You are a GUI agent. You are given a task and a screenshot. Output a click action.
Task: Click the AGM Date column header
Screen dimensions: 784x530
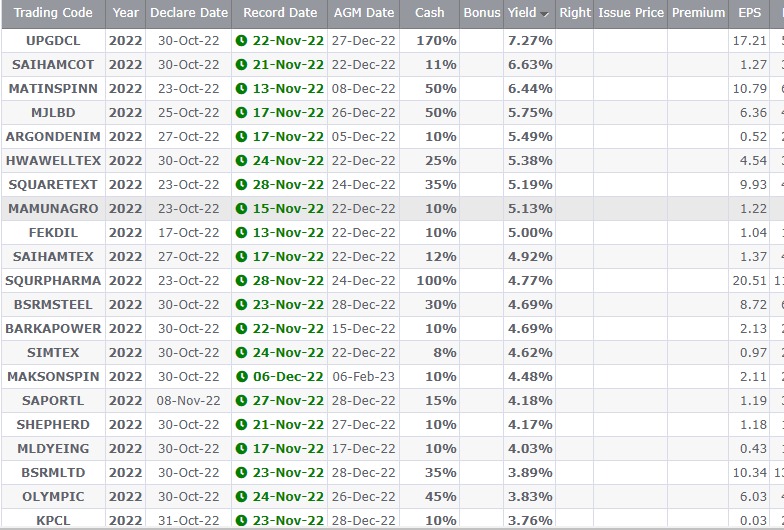point(364,13)
